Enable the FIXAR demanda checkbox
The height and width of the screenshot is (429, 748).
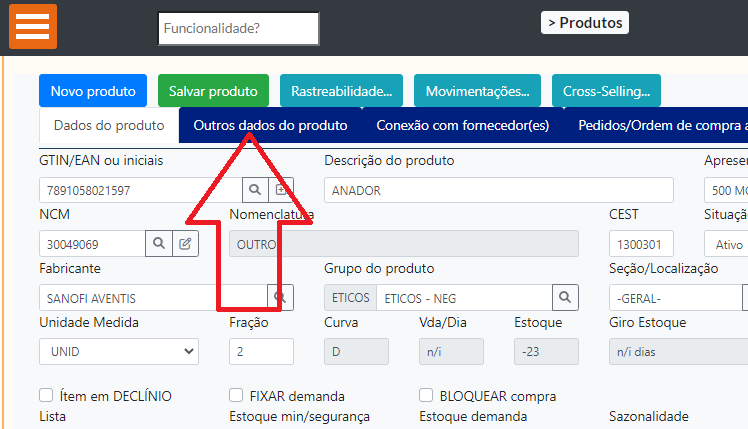tap(236, 396)
